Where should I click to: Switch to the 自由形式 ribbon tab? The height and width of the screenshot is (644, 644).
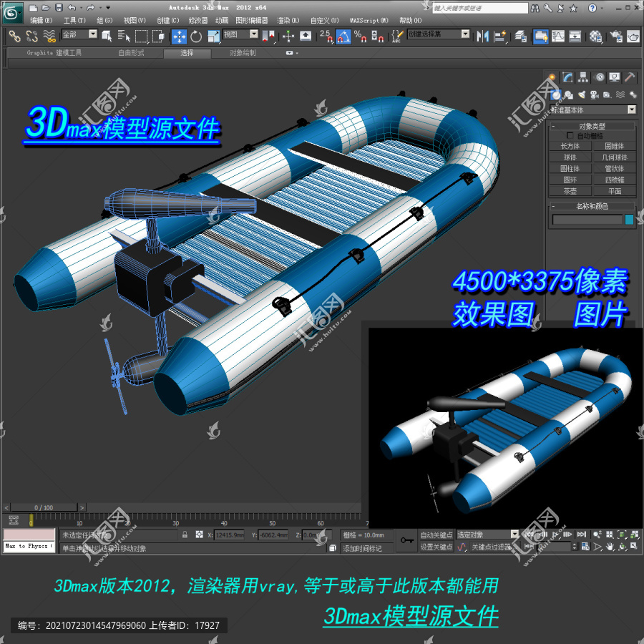coord(131,52)
